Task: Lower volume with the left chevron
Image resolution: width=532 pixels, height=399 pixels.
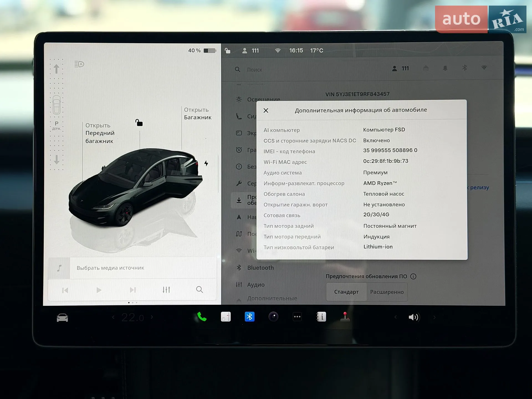Action: coord(395,317)
